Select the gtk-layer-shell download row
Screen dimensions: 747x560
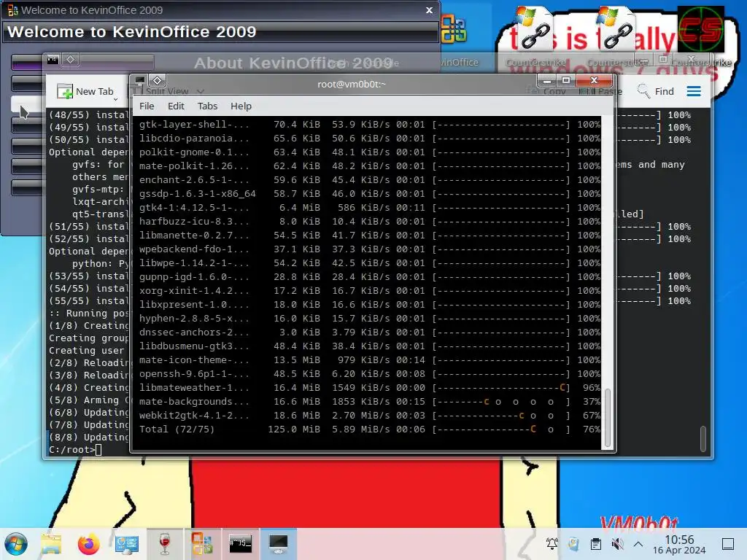coord(369,125)
